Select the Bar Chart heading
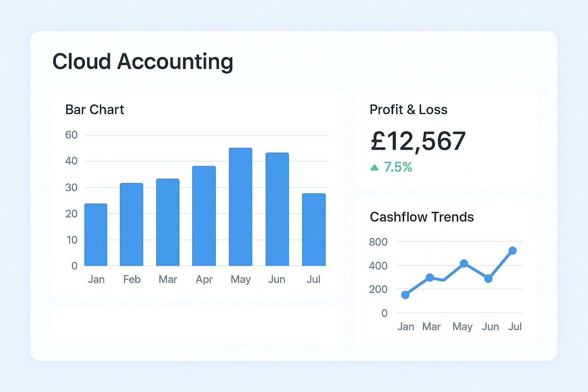The height and width of the screenshot is (392, 588). pos(95,110)
